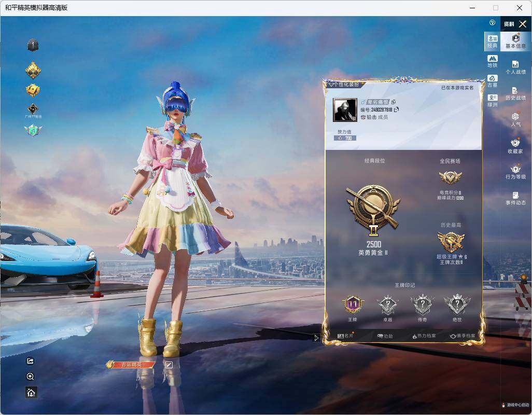Maximize the emulator window
Viewport: 532px width, 415px height.
coord(496,8)
